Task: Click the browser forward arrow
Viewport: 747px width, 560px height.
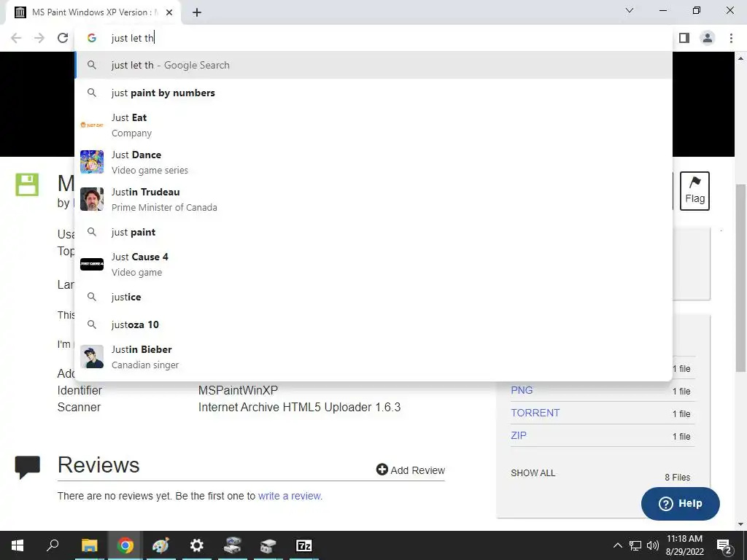Action: [x=39, y=38]
